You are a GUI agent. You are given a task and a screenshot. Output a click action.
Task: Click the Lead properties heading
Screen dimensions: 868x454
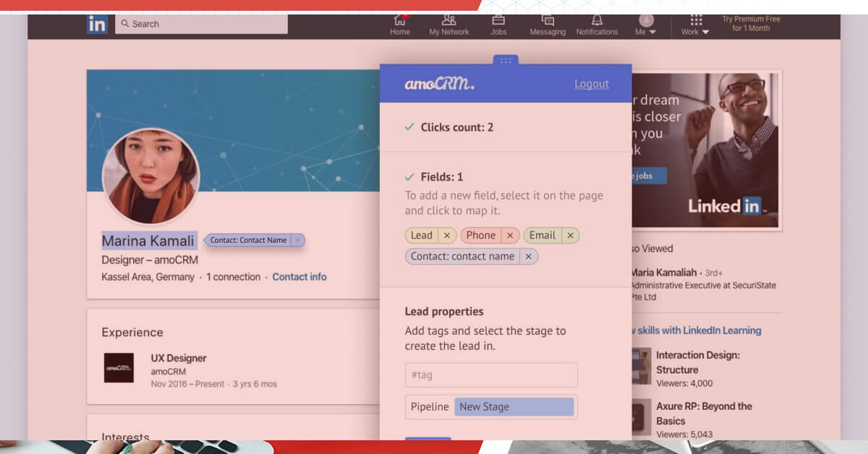(444, 312)
